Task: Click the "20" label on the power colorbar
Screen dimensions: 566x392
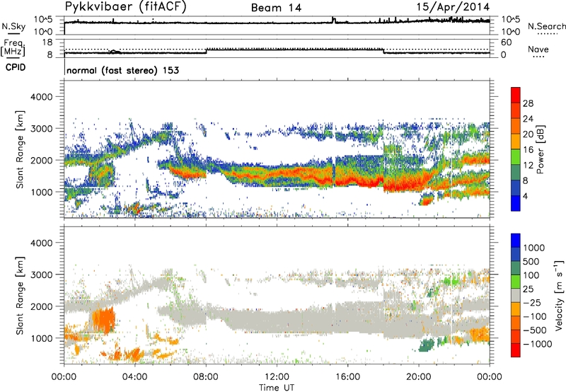Action: tap(528, 134)
